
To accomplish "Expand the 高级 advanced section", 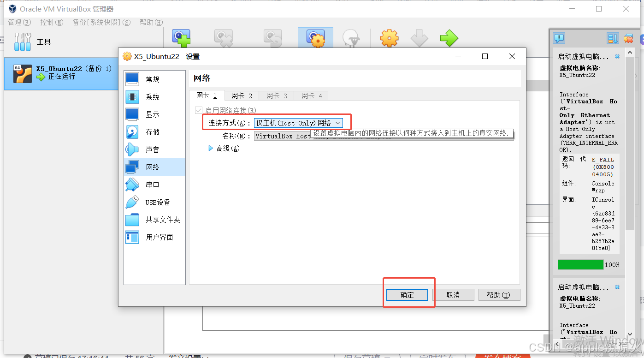I will point(224,148).
